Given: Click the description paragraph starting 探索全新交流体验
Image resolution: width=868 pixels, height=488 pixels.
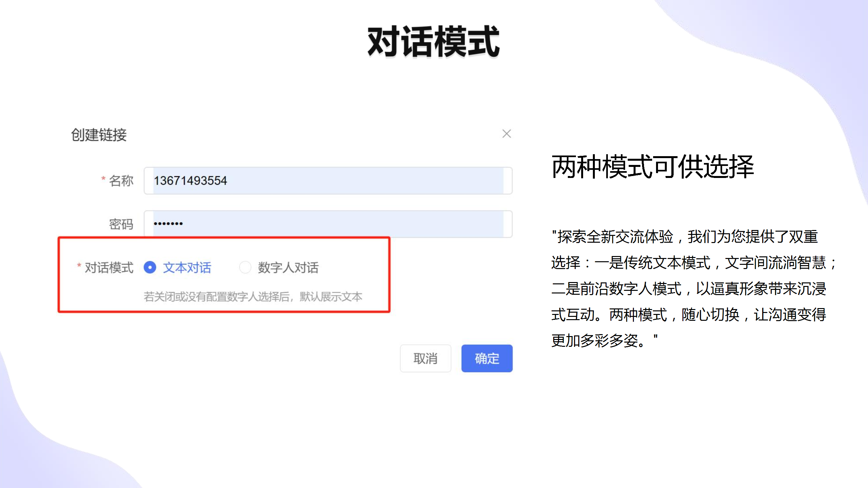Looking at the screenshot, I should 687,288.
